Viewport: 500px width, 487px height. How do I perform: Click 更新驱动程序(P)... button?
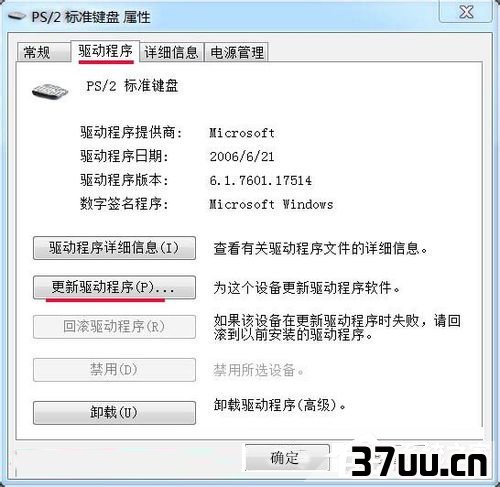coord(114,287)
